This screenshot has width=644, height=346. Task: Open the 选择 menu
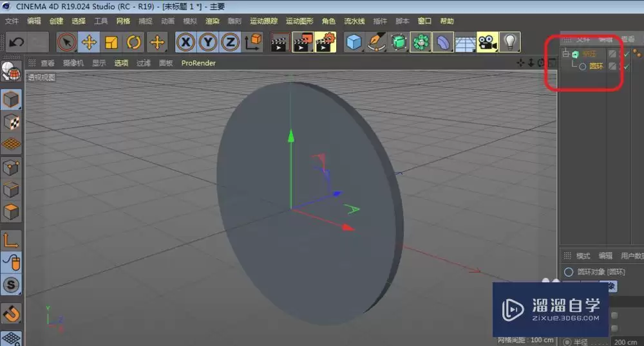click(79, 21)
